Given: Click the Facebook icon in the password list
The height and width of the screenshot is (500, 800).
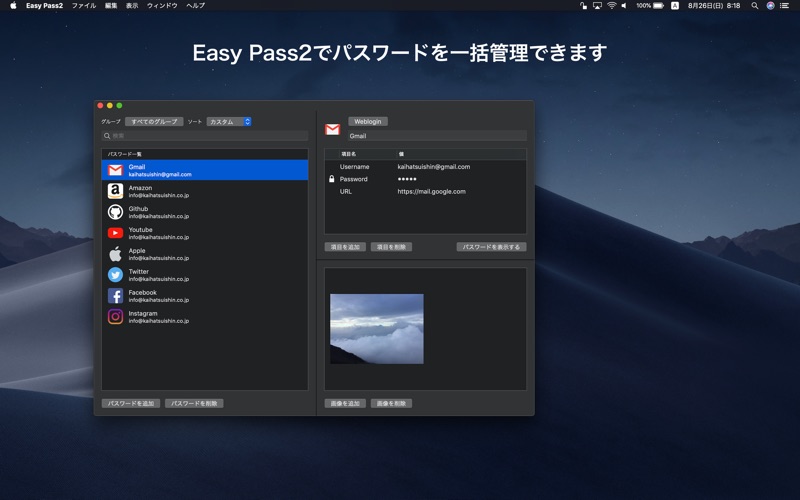Looking at the screenshot, I should pos(115,295).
